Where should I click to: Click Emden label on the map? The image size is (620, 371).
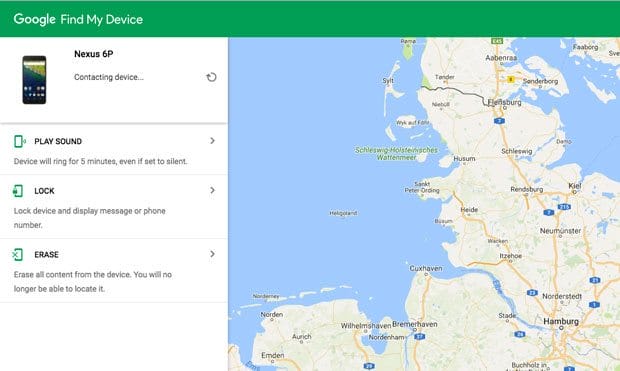click(272, 355)
